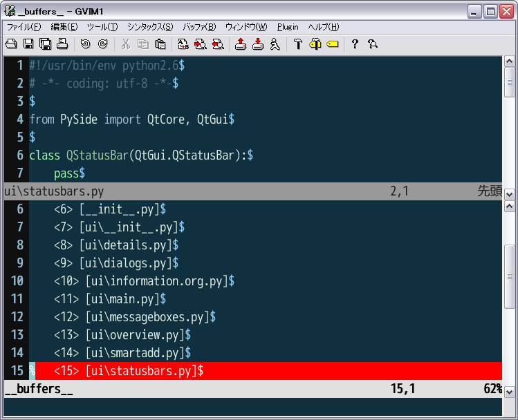This screenshot has width=518, height=420.
Task: Select buffer entry <8> [ui\details.py]
Action: pos(116,245)
